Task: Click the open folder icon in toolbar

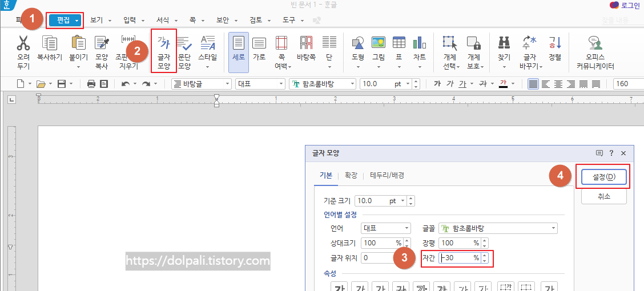Action: pos(41,84)
